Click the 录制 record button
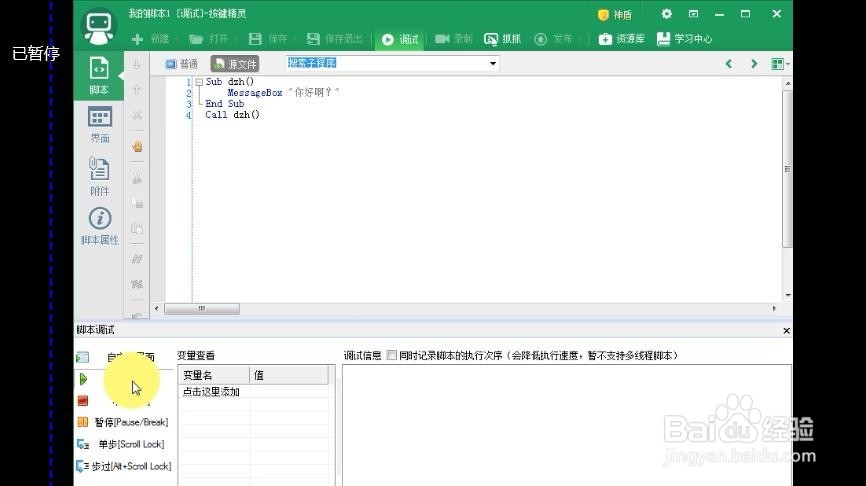This screenshot has width=866, height=486. coord(453,39)
